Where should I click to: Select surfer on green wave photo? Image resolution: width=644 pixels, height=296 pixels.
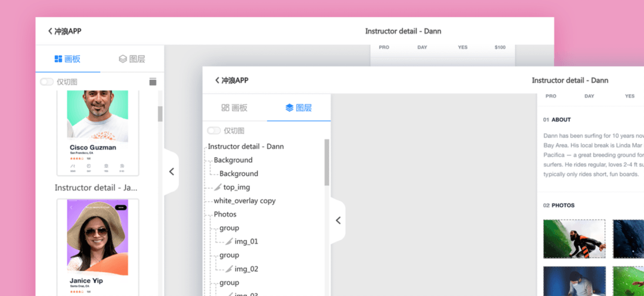coord(574,239)
